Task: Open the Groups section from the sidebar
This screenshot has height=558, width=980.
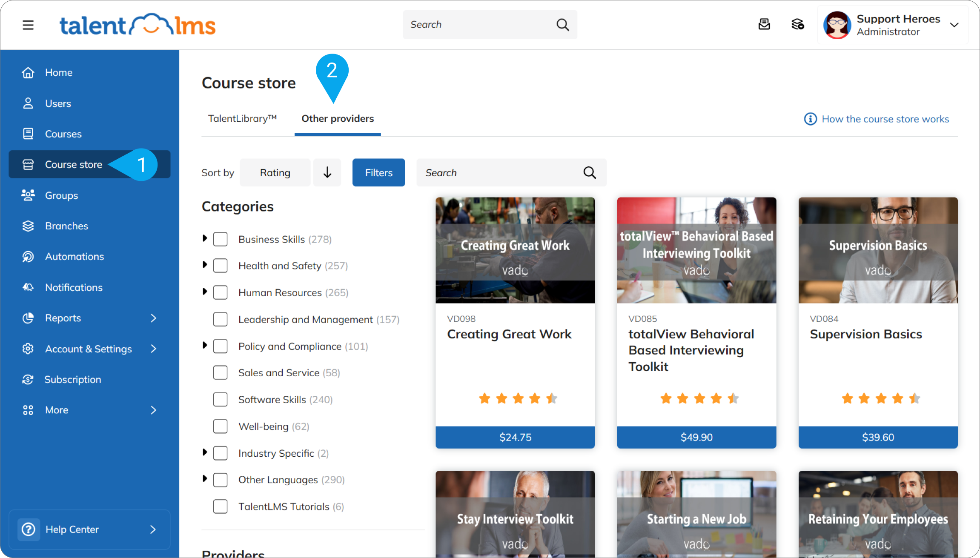Action: [x=61, y=195]
